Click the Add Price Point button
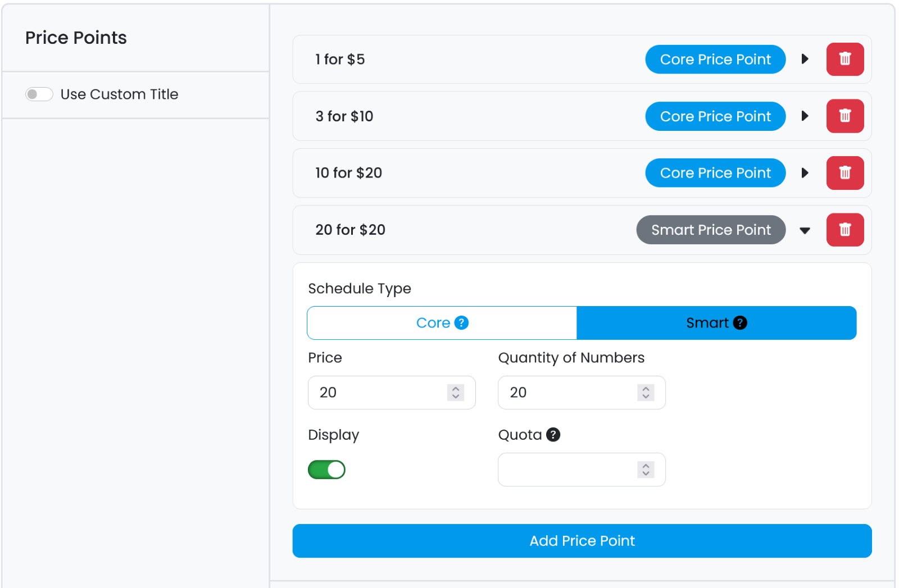 582,541
